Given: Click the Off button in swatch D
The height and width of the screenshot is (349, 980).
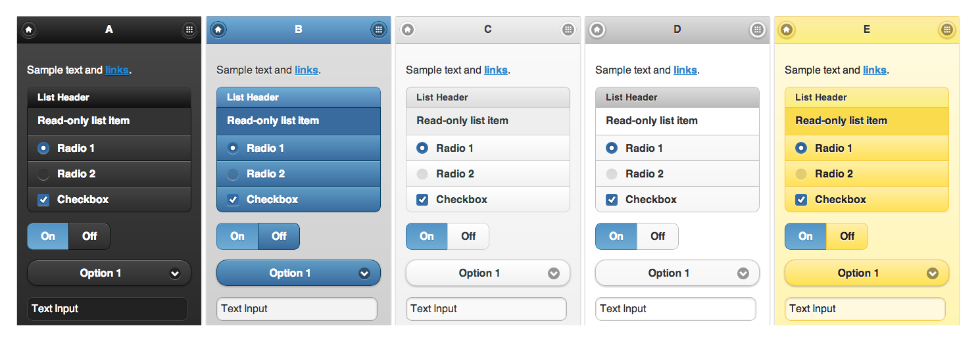Looking at the screenshot, I should (658, 237).
